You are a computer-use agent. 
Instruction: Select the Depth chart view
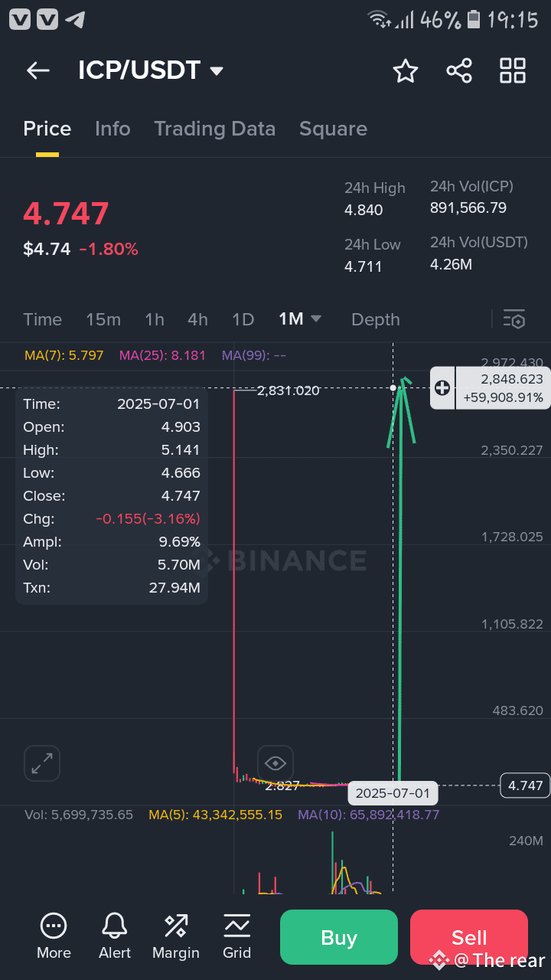[x=376, y=319]
